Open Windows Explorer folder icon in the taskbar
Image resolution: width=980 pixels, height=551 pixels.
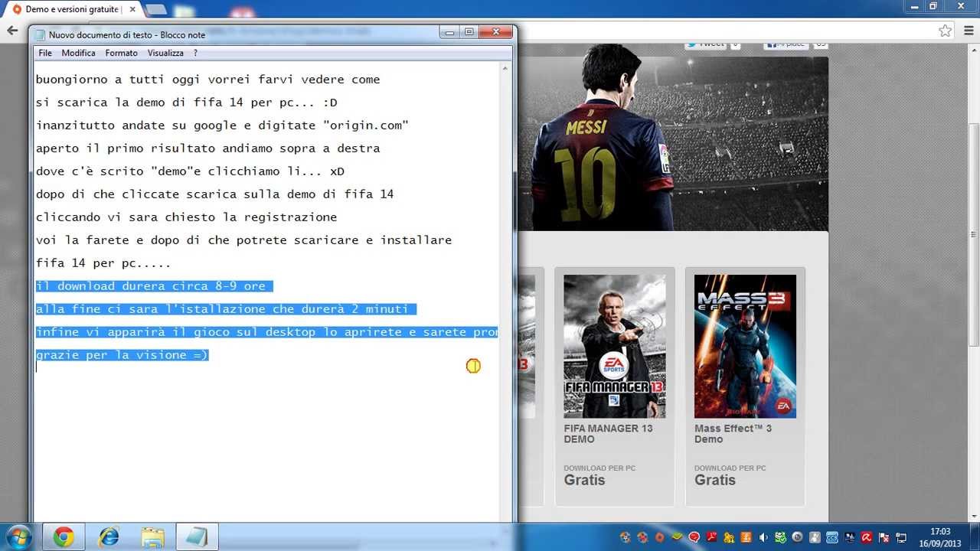pyautogui.click(x=153, y=537)
